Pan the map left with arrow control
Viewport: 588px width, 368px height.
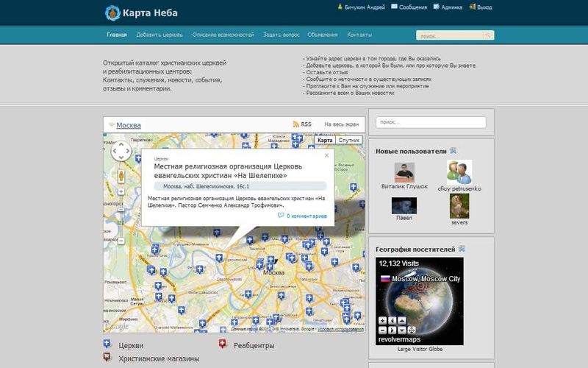(115, 152)
